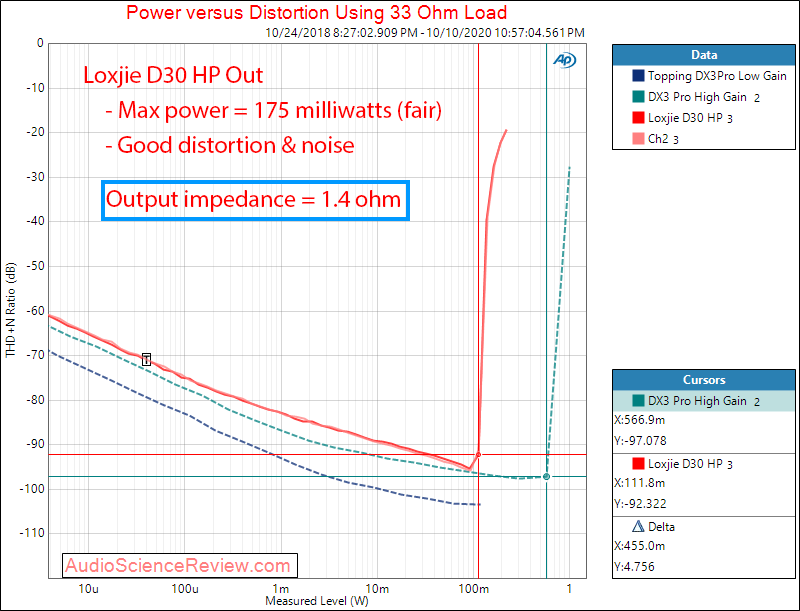The width and height of the screenshot is (800, 611).
Task: Click the 'Loxjie D30 HP Out' annotation
Action: 173,75
